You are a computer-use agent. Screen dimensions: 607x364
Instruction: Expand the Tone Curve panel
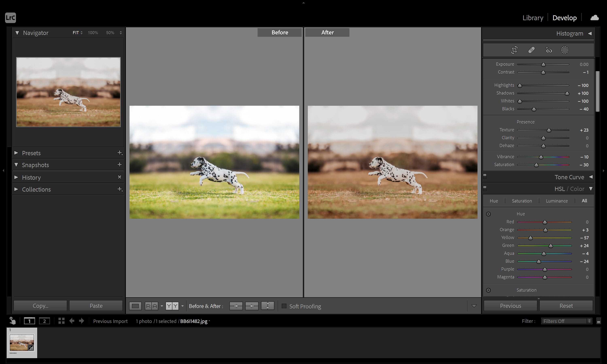tap(591, 177)
